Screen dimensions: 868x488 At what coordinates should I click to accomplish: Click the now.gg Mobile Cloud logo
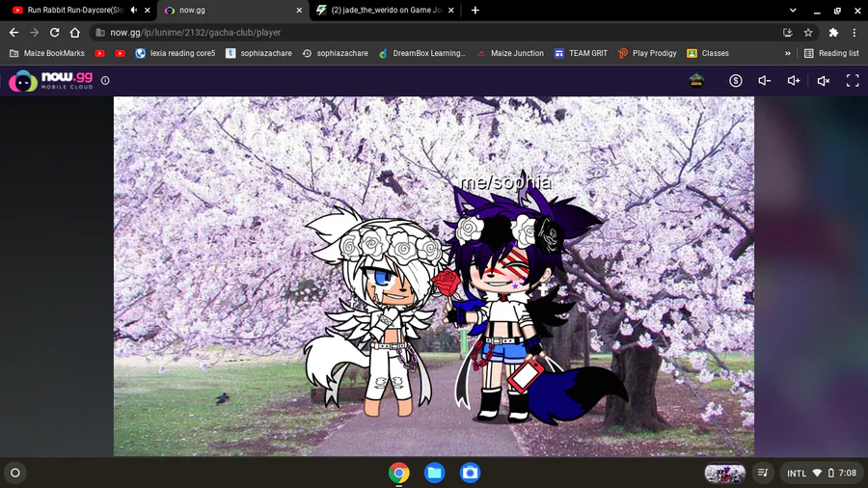coord(51,81)
